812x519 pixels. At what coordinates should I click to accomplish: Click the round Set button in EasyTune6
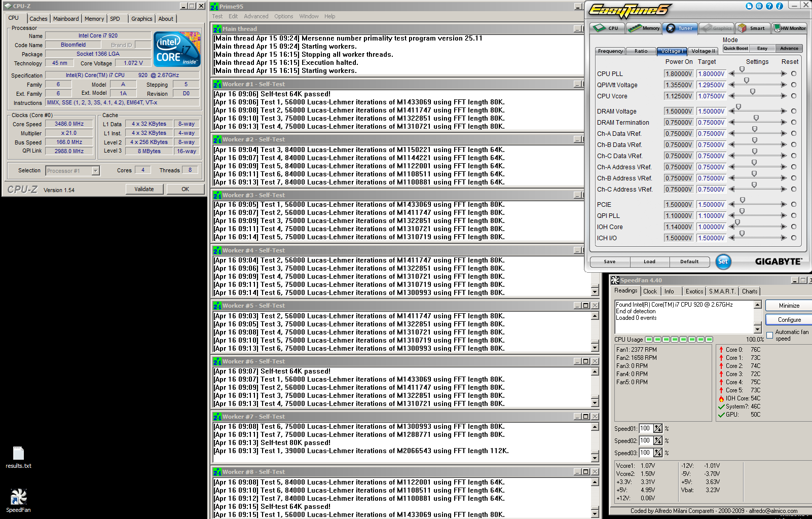pyautogui.click(x=723, y=262)
